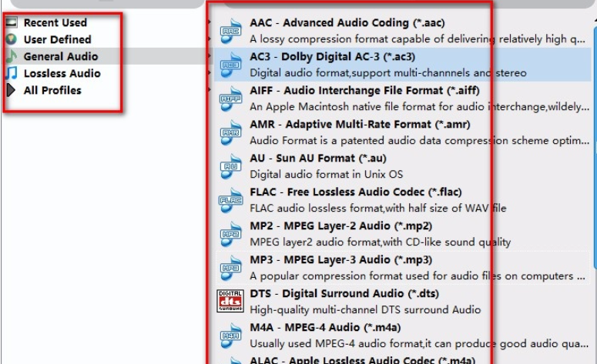
Task: Click the User Defined globe icon
Action: [x=11, y=38]
